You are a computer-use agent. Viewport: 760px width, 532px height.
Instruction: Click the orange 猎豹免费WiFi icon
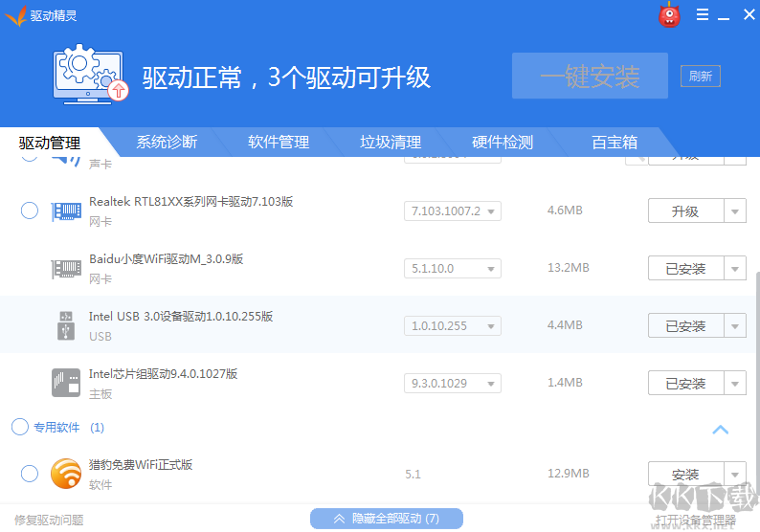[x=66, y=474]
